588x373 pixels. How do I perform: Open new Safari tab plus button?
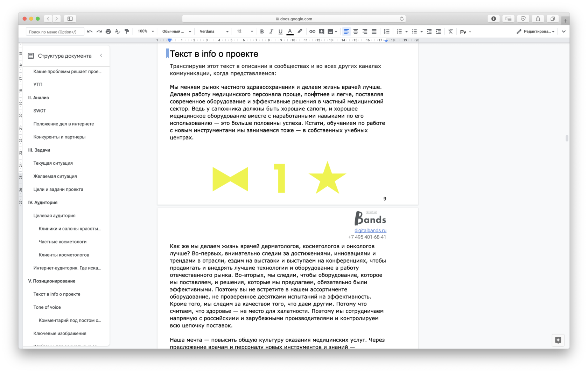(565, 21)
